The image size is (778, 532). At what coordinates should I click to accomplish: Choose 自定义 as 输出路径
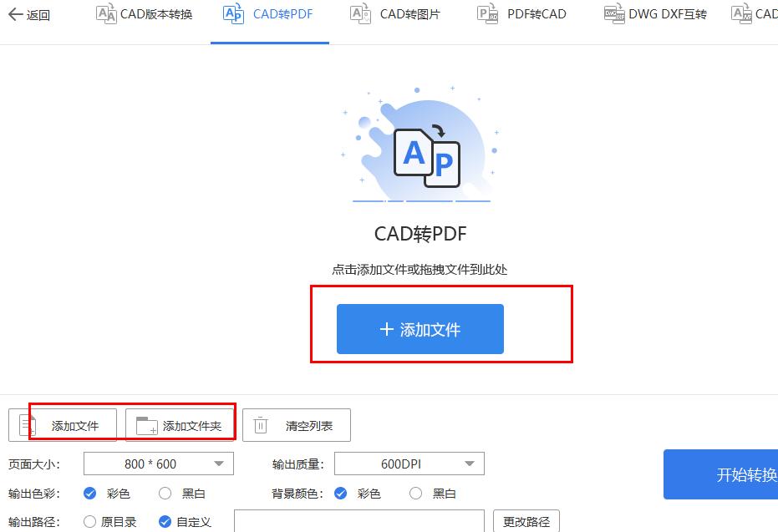(x=165, y=522)
